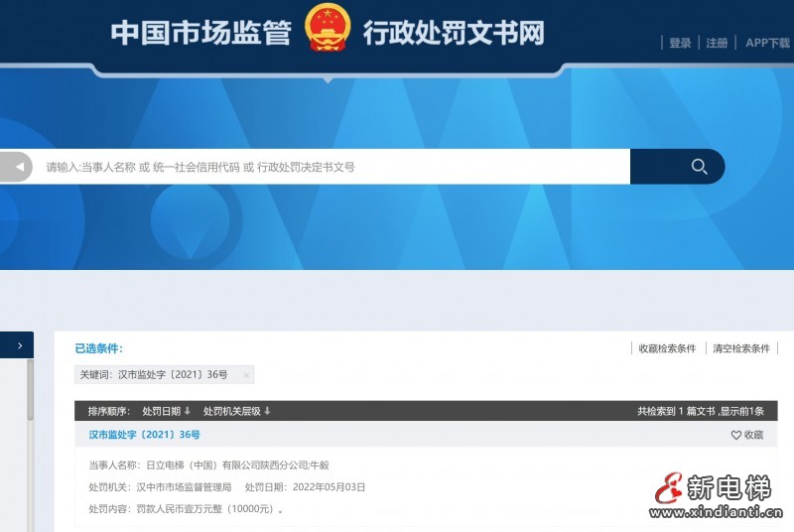This screenshot has width=794, height=532.
Task: Click the heart 收藏 icon on result
Action: coord(736,435)
